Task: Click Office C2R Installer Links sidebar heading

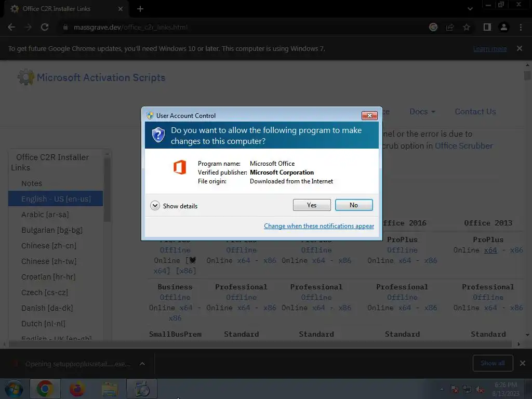Action: [50, 162]
